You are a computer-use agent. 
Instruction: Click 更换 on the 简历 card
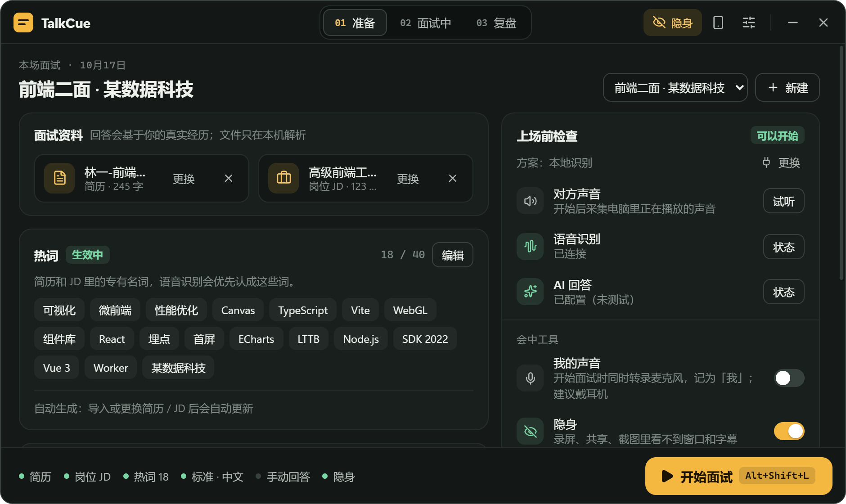(x=184, y=179)
